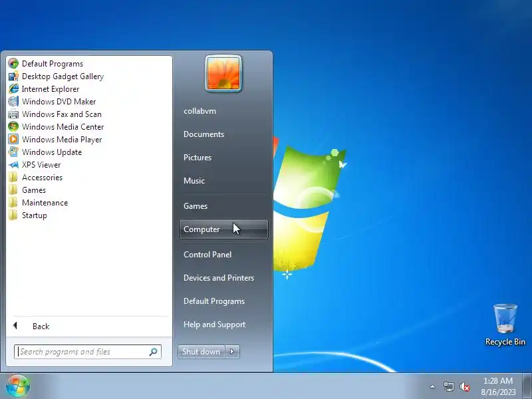Click the Maintenance folder icon

pyautogui.click(x=13, y=203)
